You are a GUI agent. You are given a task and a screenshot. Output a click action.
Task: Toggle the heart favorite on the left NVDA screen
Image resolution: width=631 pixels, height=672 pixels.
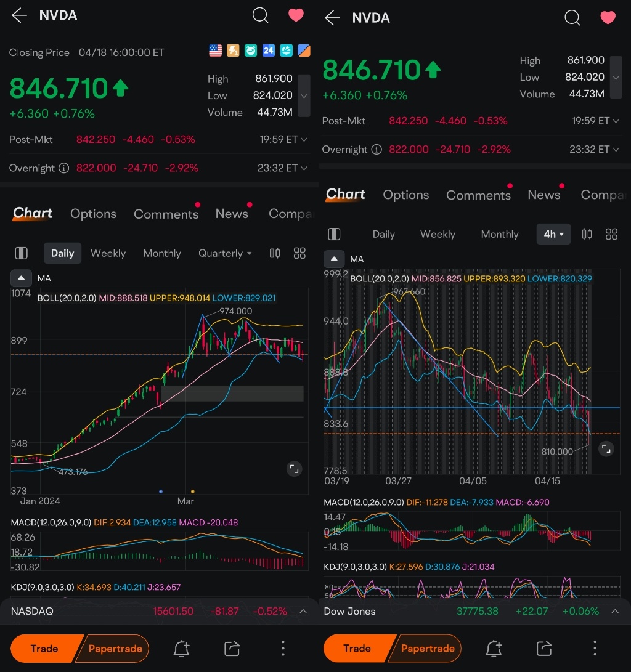pyautogui.click(x=296, y=15)
